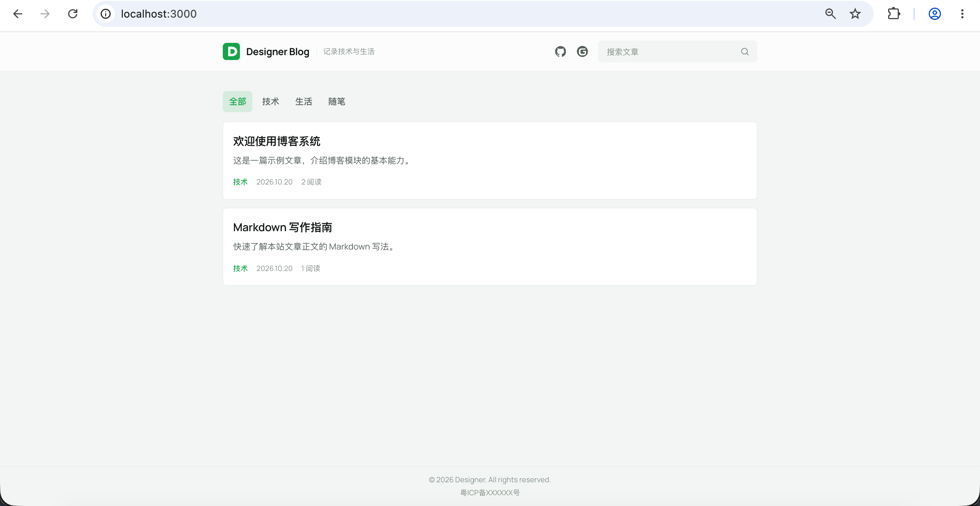
Task: Click 技术 tag on Markdown 写作指南 card
Action: pyautogui.click(x=240, y=268)
